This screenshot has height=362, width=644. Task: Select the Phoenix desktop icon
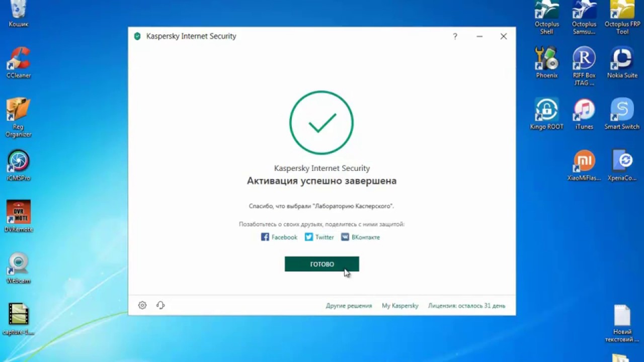[x=547, y=62]
